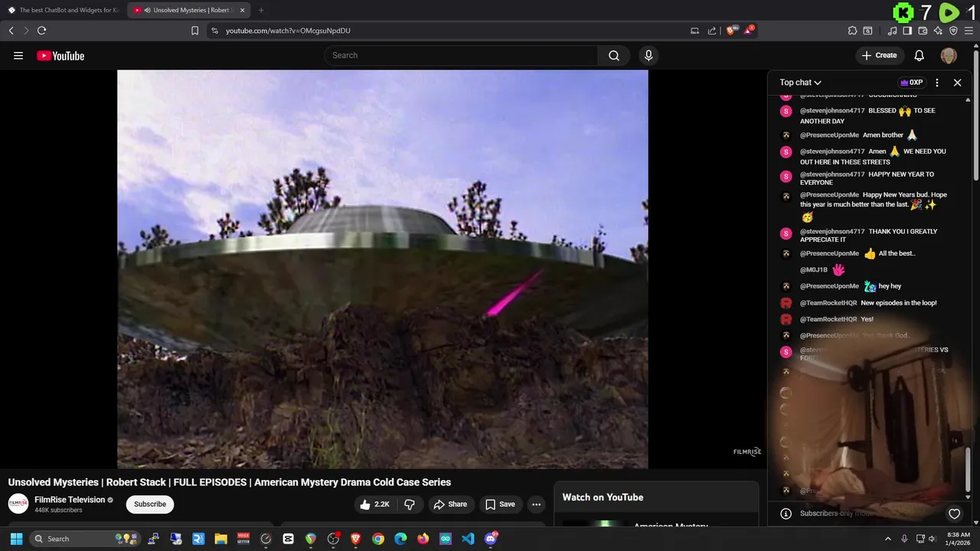Click the YouTube search input field
The image size is (980, 551).
[461, 55]
